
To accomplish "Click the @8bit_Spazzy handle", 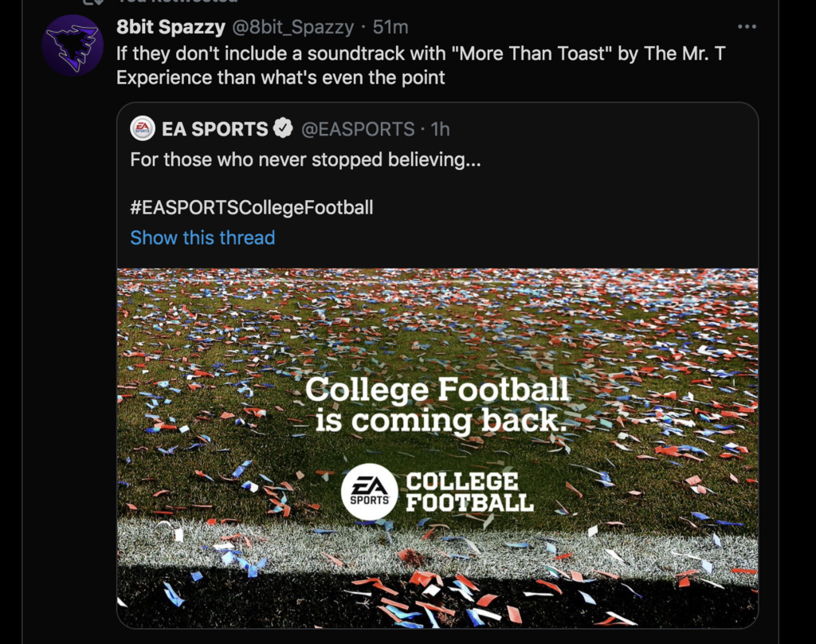I will click(292, 27).
